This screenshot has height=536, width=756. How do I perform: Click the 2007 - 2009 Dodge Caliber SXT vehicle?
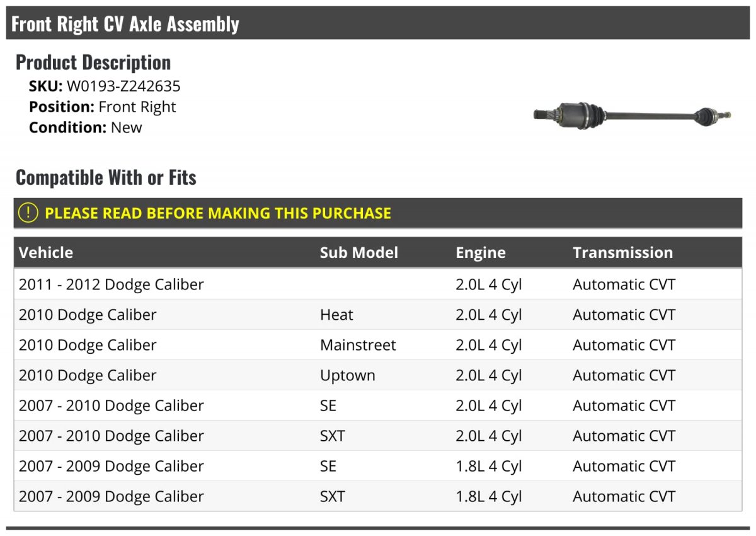pos(112,496)
